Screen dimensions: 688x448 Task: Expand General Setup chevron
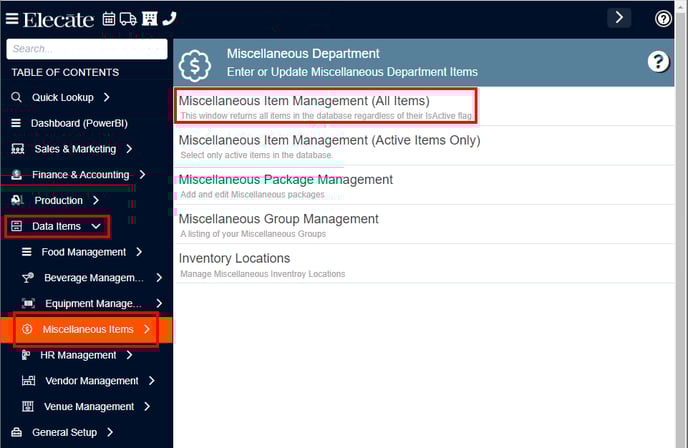(x=110, y=432)
